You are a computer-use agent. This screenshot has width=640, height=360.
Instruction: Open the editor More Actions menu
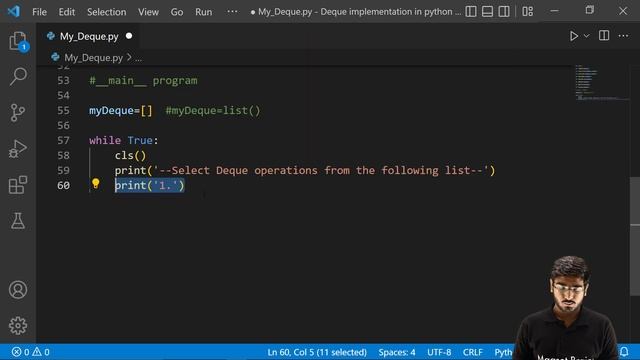pyautogui.click(x=623, y=36)
